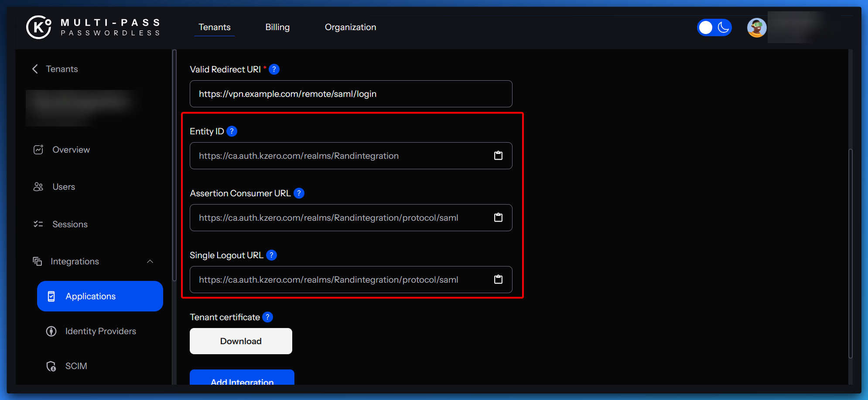The image size is (868, 400).
Task: Collapse the Integrations section
Action: [150, 261]
